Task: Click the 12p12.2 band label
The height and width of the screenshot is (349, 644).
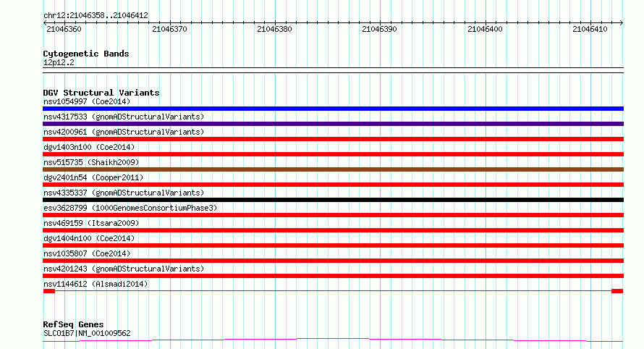Action: pos(59,62)
